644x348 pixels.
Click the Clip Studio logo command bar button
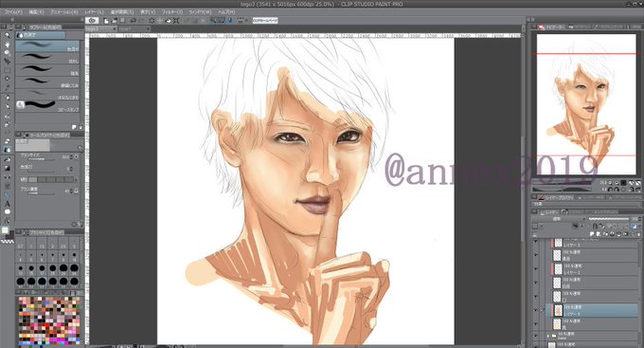[x=93, y=20]
